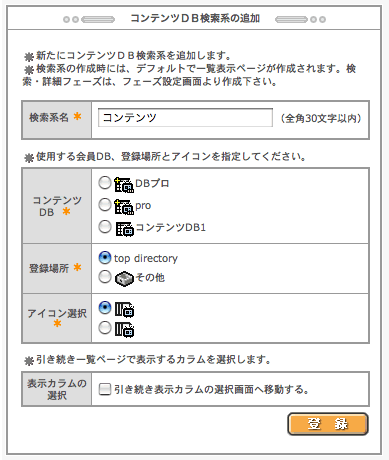Click the コンテンツDB1 label text
Screen dimensions: 389x460
pos(171,227)
